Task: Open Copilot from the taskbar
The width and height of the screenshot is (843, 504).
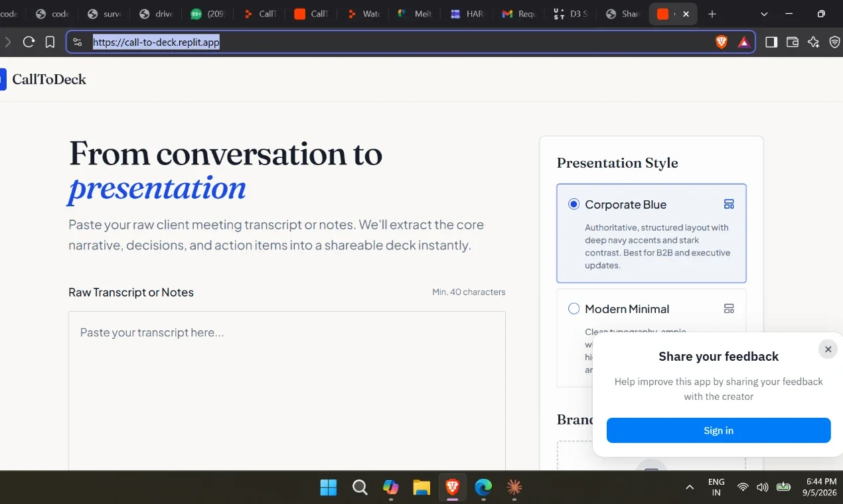Action: tap(391, 487)
